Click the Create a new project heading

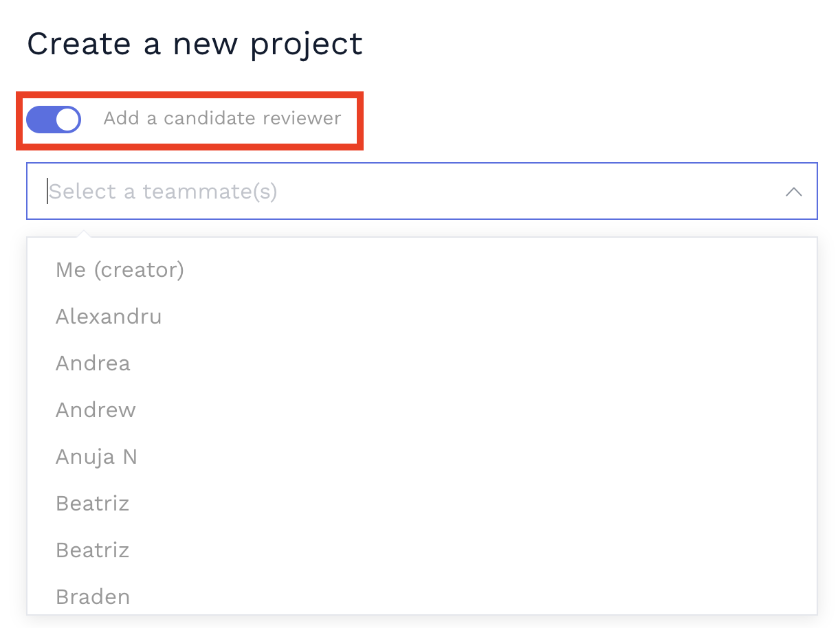click(195, 43)
